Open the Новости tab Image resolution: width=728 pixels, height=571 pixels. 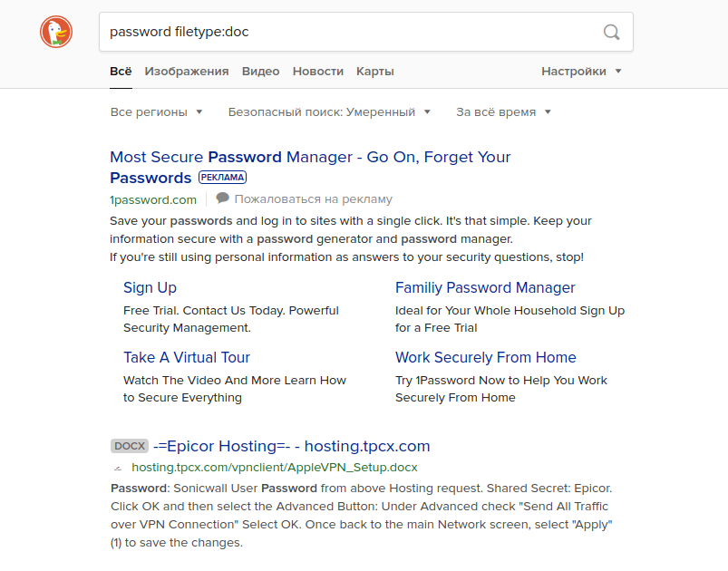(x=318, y=72)
